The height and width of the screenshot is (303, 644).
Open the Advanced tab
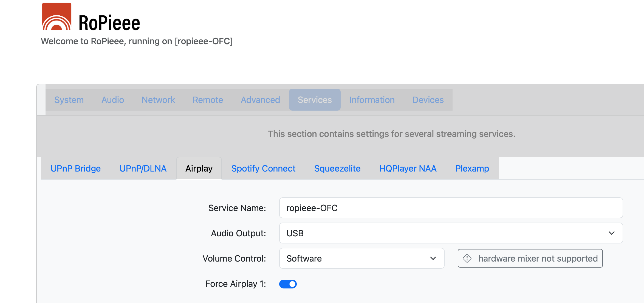click(261, 100)
